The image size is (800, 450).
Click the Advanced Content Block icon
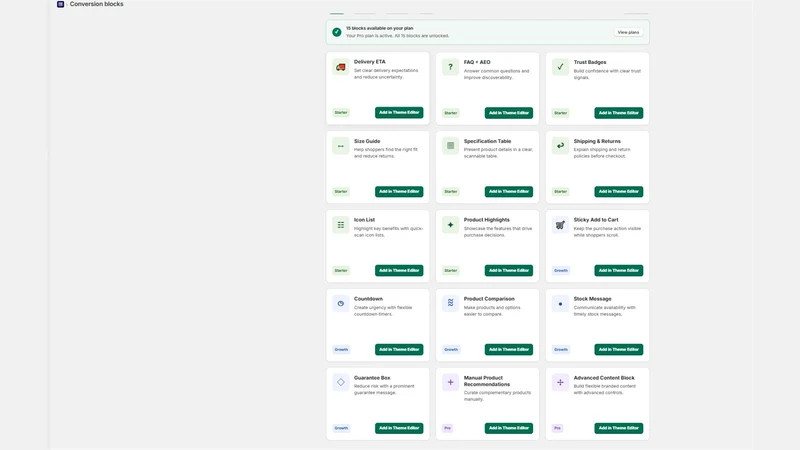[x=560, y=382]
